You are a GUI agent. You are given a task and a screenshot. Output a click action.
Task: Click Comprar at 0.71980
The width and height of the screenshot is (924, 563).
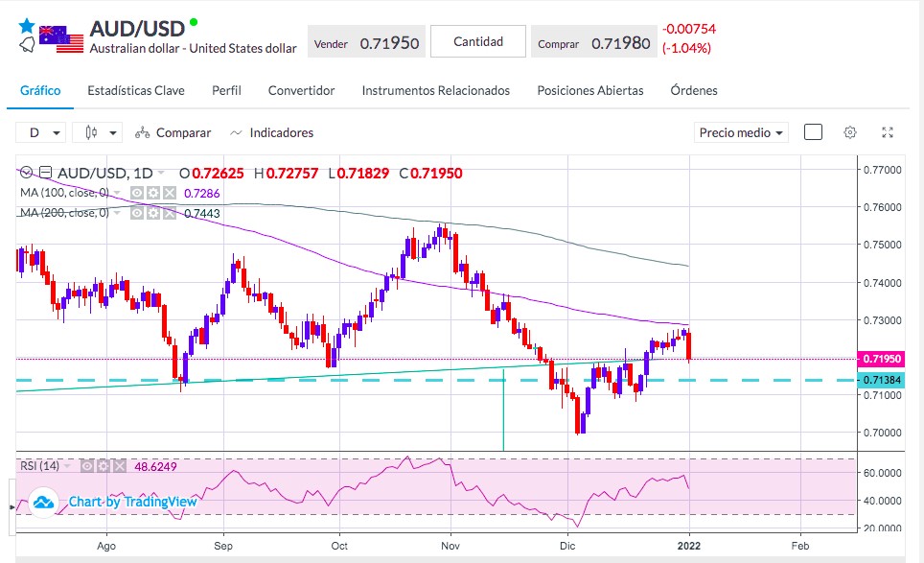point(593,42)
